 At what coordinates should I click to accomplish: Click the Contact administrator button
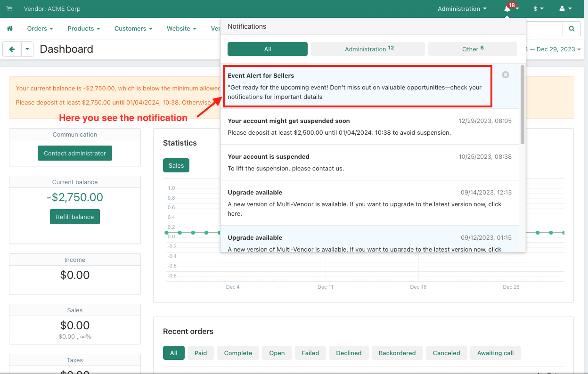click(75, 153)
